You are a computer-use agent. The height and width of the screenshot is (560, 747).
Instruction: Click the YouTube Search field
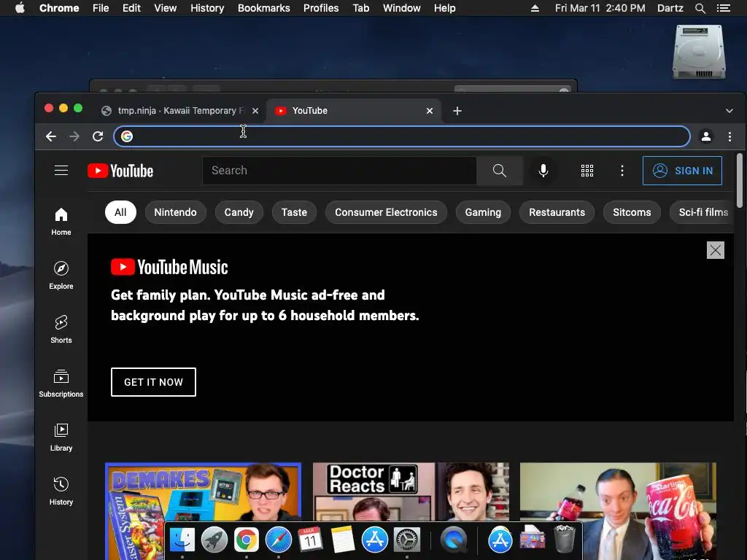[339, 171]
